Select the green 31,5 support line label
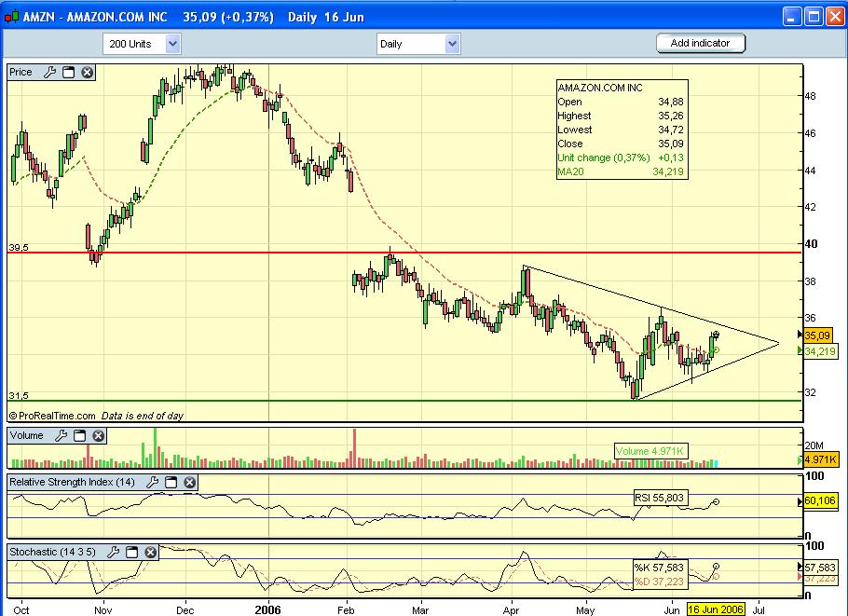The height and width of the screenshot is (616, 848). tap(19, 396)
